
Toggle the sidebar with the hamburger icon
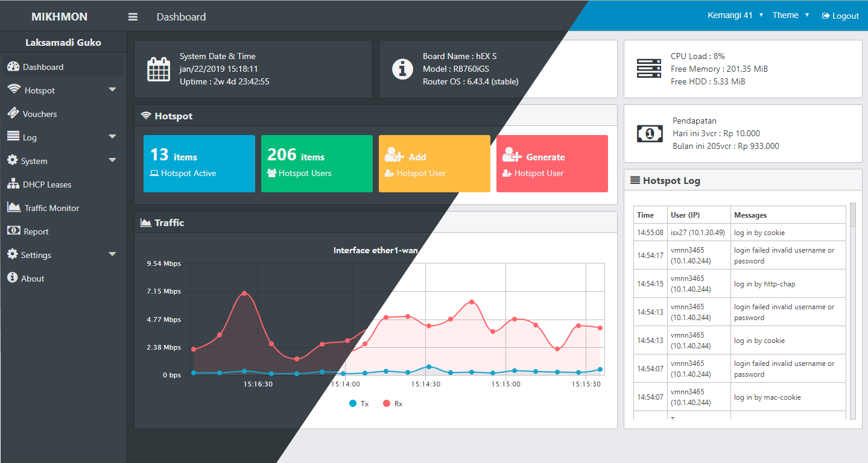(x=132, y=16)
